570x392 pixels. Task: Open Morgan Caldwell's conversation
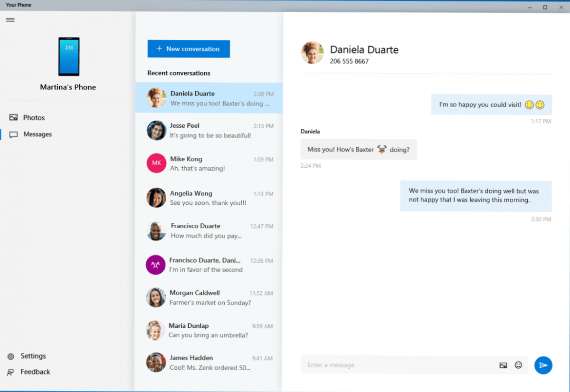[209, 297]
